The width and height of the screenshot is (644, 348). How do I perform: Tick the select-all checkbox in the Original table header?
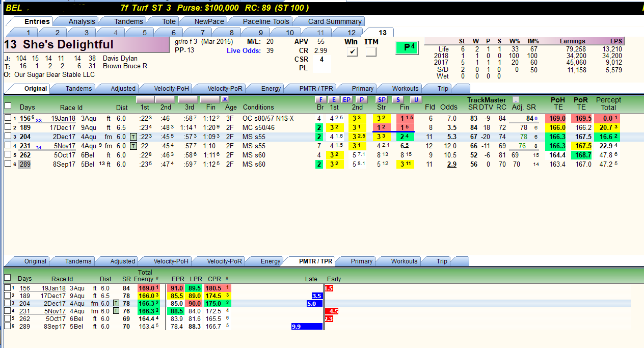[x=8, y=106]
